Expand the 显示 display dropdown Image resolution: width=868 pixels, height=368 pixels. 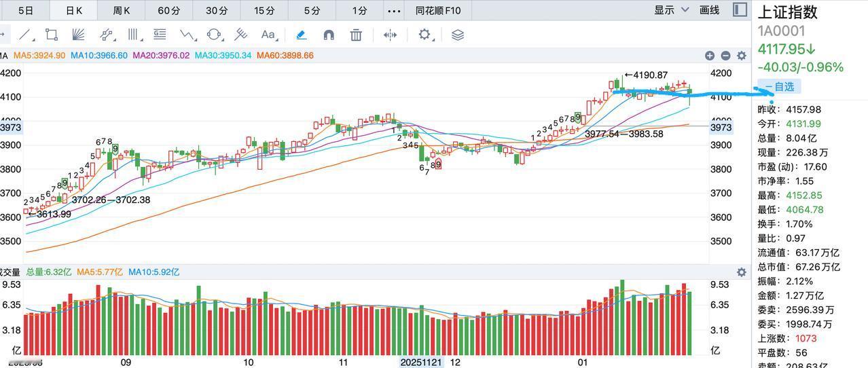(x=671, y=10)
